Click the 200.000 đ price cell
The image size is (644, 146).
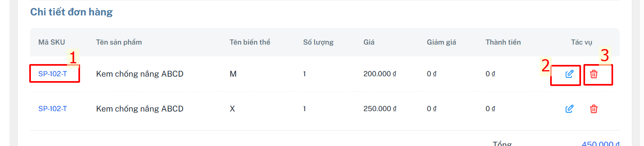click(x=380, y=74)
